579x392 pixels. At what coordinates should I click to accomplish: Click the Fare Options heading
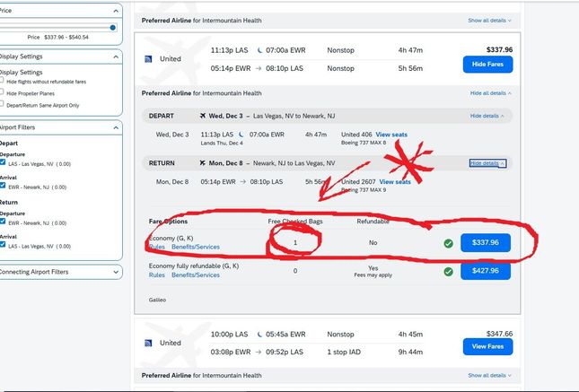[x=168, y=222]
